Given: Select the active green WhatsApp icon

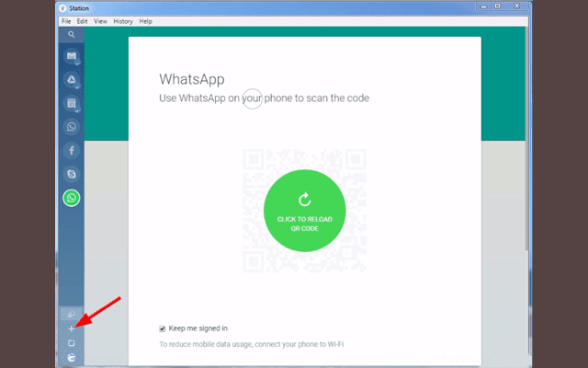Looking at the screenshot, I should [72, 197].
